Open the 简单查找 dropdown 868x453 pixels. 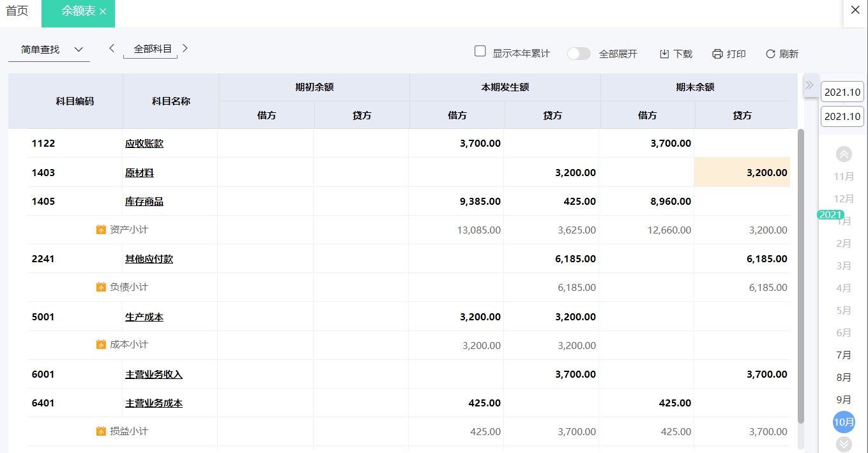49,50
